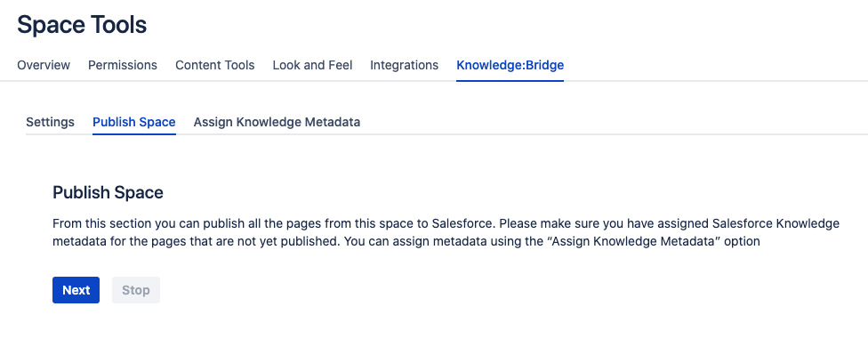868x355 pixels.
Task: Switch to Assign Knowledge Metadata sub-tab
Action: (x=277, y=122)
